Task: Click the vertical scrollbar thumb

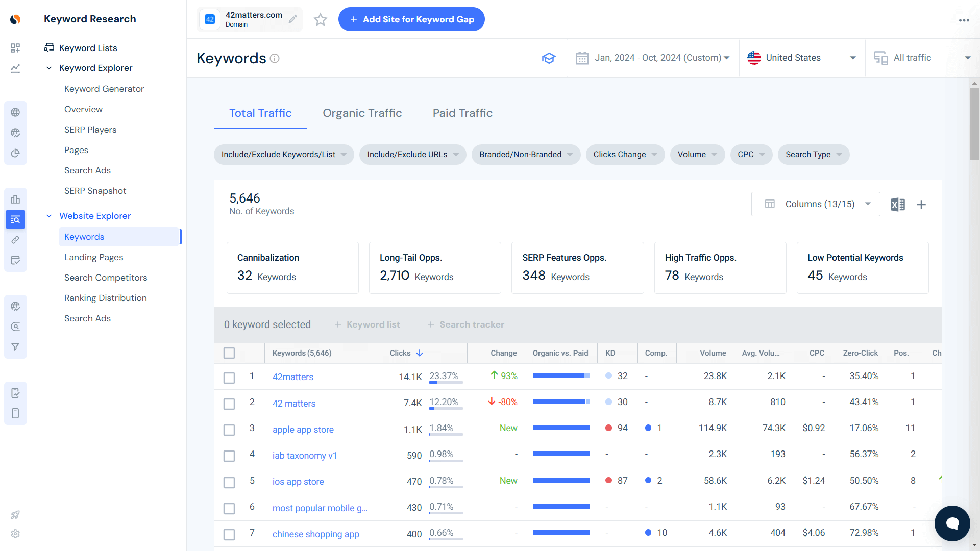Action: [975, 124]
